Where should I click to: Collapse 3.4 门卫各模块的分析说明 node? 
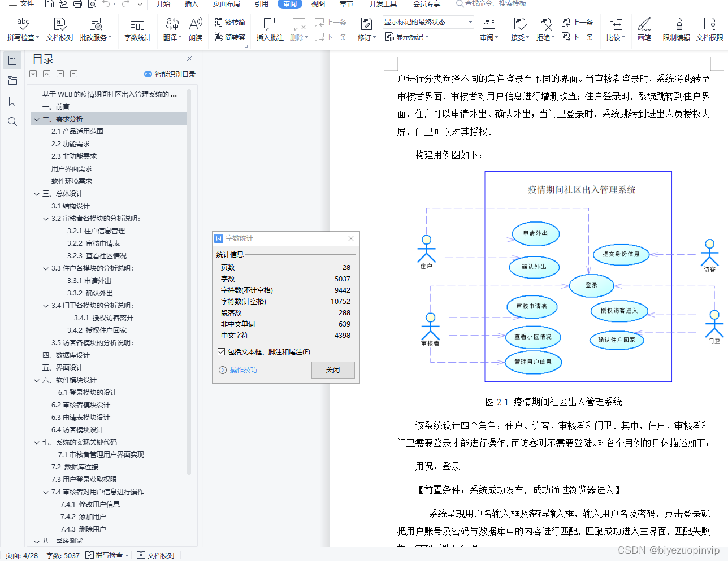(46, 306)
